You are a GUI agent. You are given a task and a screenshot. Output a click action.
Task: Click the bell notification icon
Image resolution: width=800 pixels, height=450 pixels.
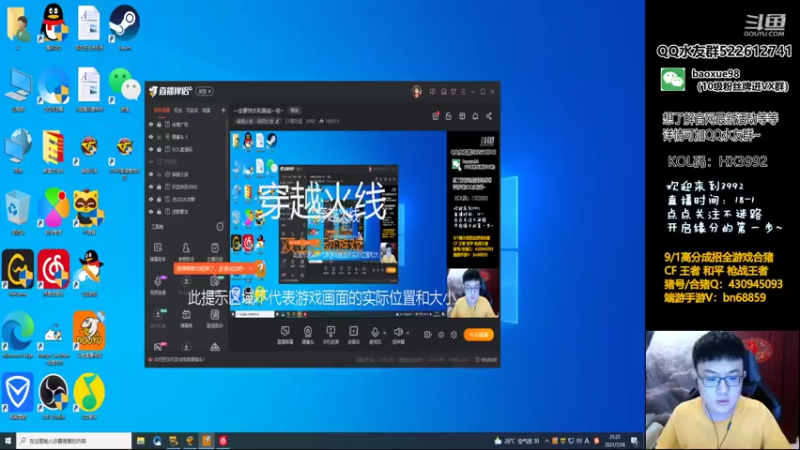coord(475,116)
